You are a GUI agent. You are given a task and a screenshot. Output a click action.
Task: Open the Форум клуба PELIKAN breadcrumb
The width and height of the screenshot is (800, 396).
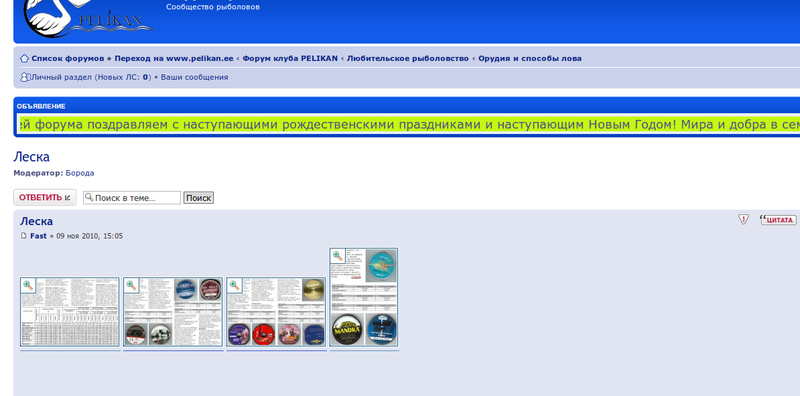[x=290, y=58]
